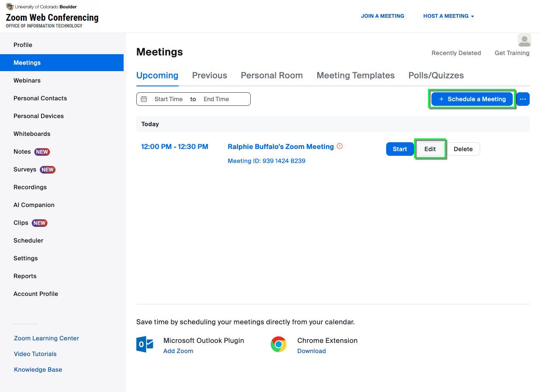The width and height of the screenshot is (539, 392).
Task: Delete Ralphie Buffalo's Zoom Meeting
Action: [x=463, y=149]
